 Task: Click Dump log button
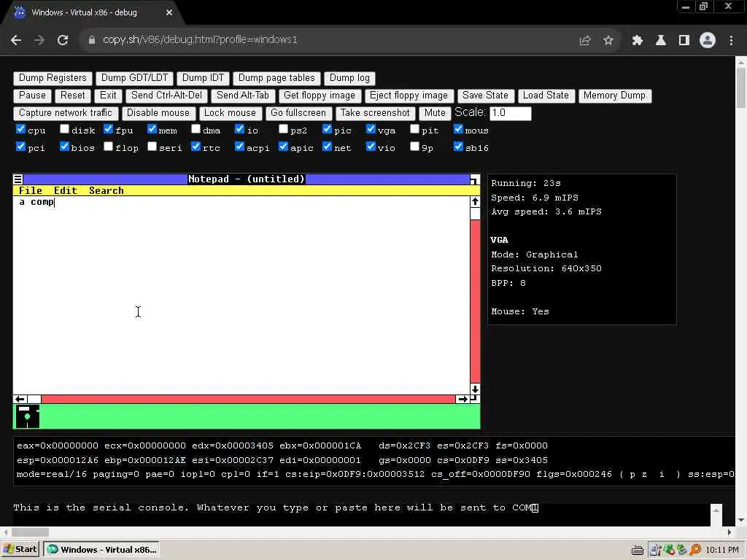pos(349,78)
